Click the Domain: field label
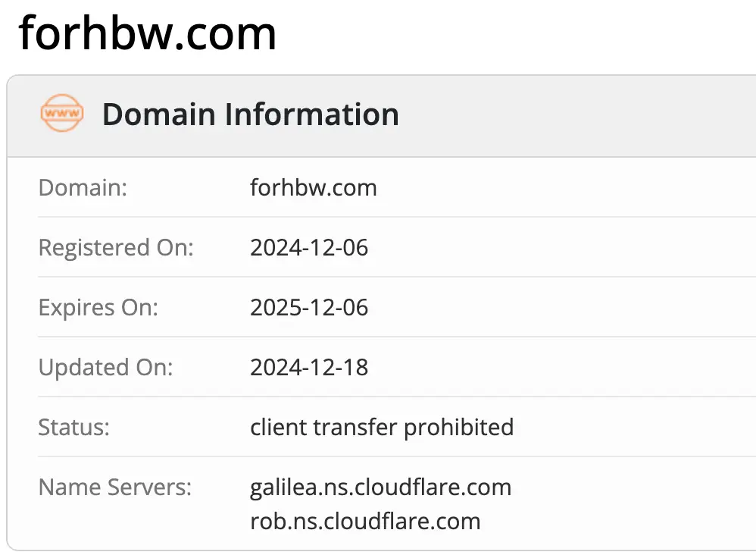Viewport: 756px width, 555px height. tap(83, 187)
